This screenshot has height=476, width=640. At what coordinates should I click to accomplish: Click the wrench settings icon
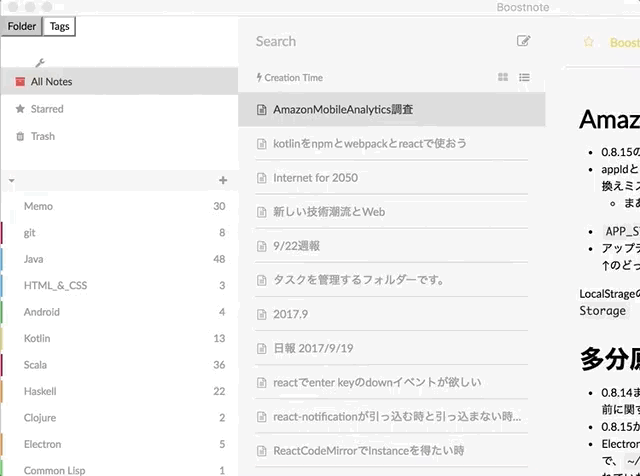point(40,62)
